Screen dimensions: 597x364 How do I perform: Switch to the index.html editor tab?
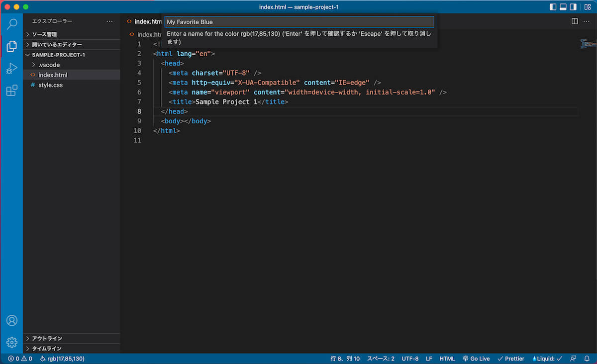click(146, 21)
